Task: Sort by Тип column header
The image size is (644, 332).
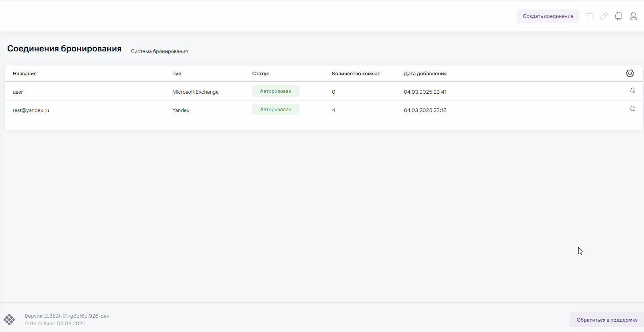Action: click(x=177, y=74)
